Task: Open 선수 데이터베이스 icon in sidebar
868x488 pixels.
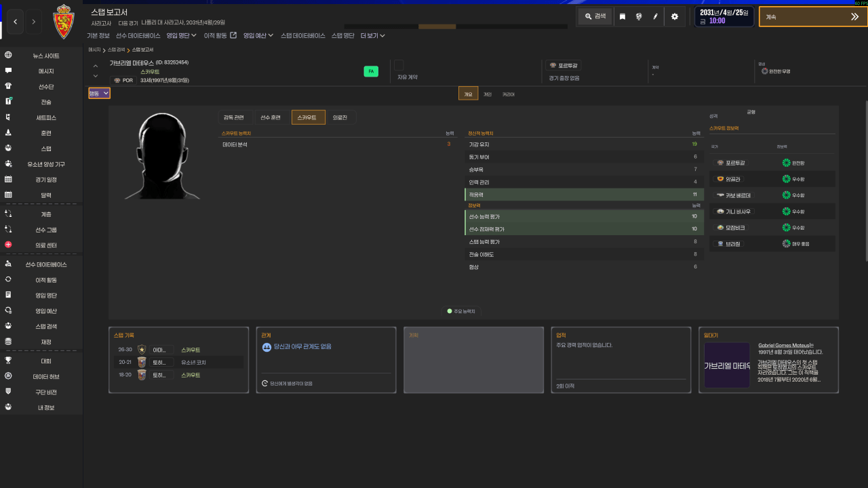Action: (x=8, y=264)
